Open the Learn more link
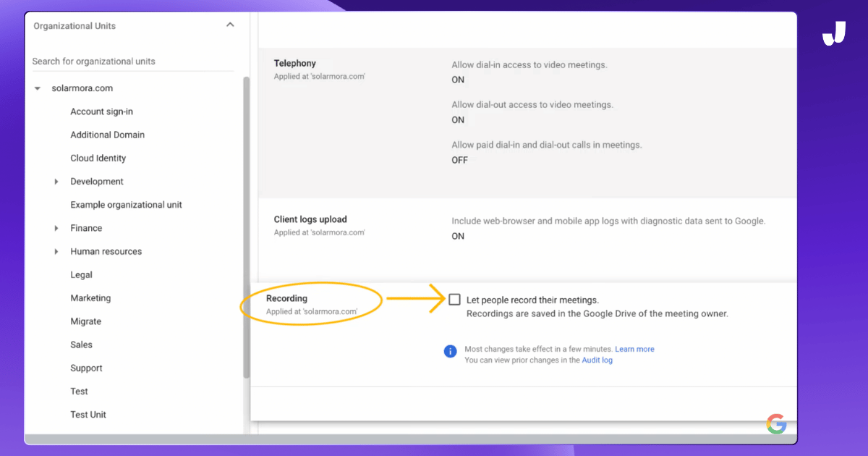This screenshot has width=868, height=456. click(634, 349)
